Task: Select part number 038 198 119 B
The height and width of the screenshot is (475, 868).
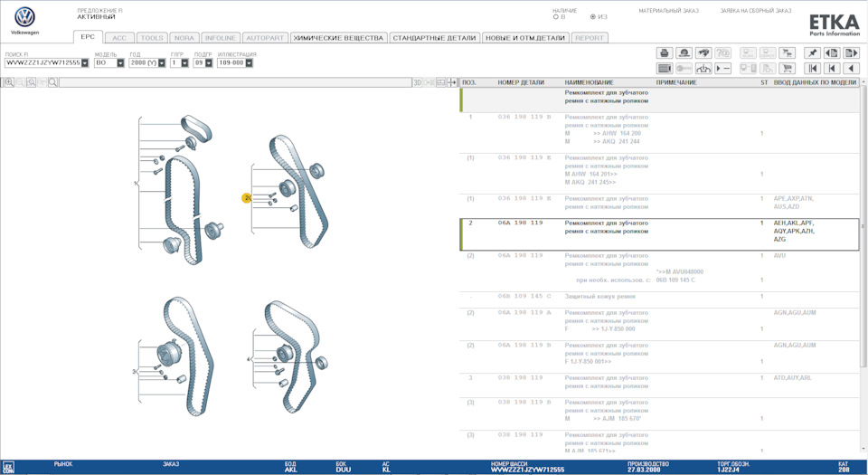Action: coord(524,403)
